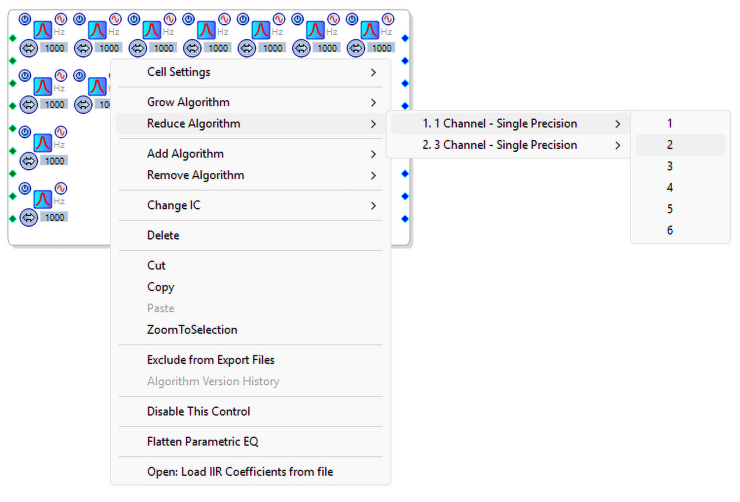
Task: Click the filter curve icon of the last top-row band
Action: point(370,30)
